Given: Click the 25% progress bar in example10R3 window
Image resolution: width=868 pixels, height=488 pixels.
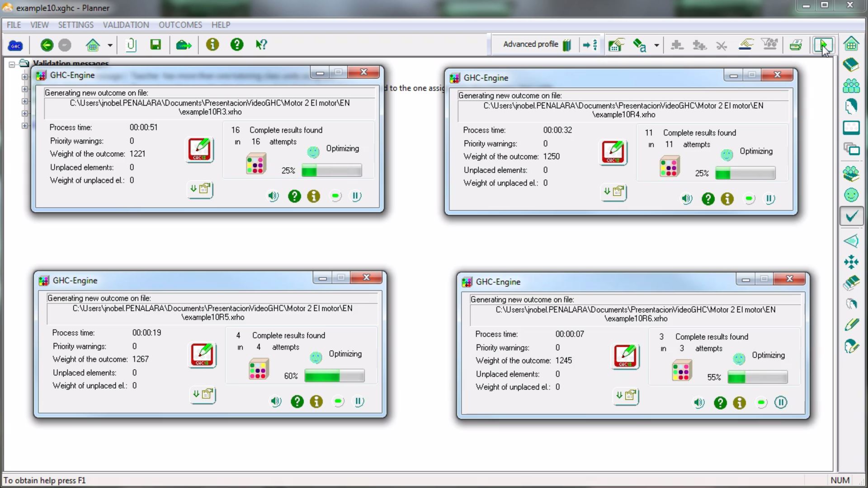Looking at the screenshot, I should tap(331, 171).
